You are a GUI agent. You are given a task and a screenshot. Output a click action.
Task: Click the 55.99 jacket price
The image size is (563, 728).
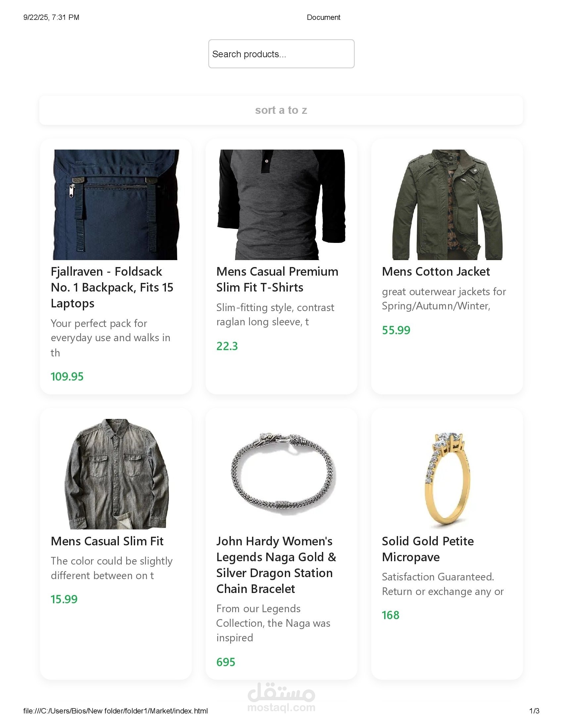396,330
